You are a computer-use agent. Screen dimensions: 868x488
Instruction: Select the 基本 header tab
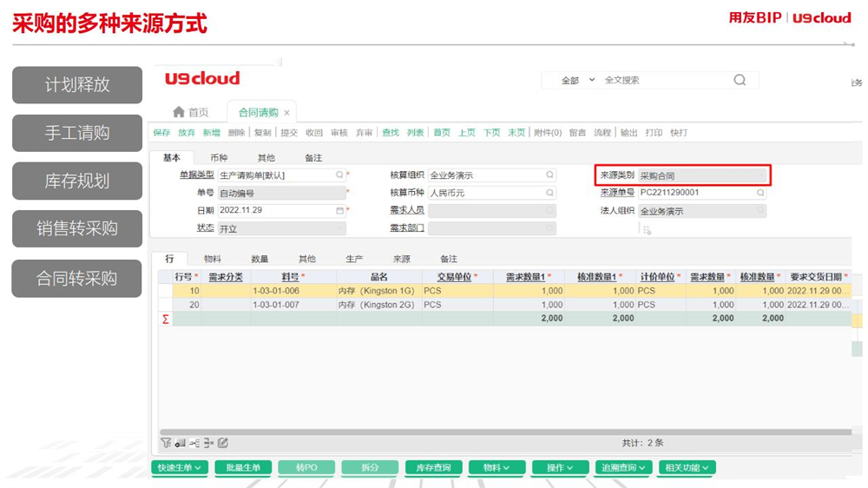pyautogui.click(x=172, y=158)
